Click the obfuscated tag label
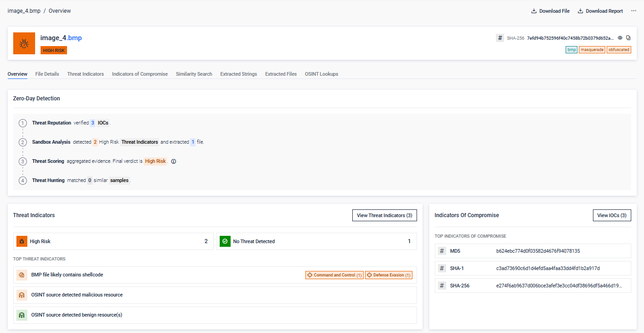This screenshot has width=644, height=333. pos(618,50)
